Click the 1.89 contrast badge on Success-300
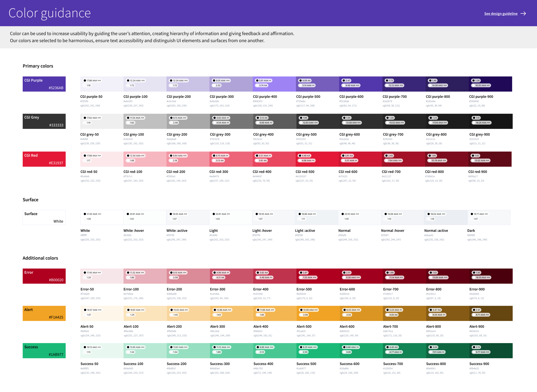Viewport: 537px width, 392px height. (x=217, y=352)
